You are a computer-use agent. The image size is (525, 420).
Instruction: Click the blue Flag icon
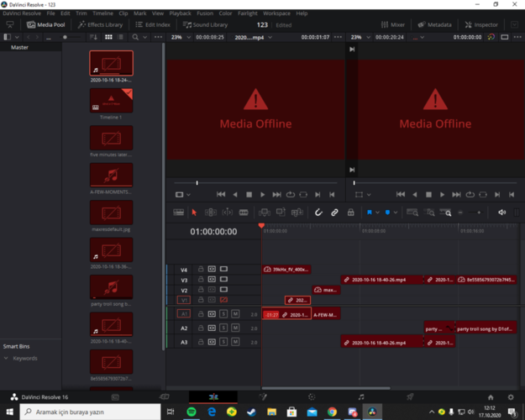(x=370, y=213)
